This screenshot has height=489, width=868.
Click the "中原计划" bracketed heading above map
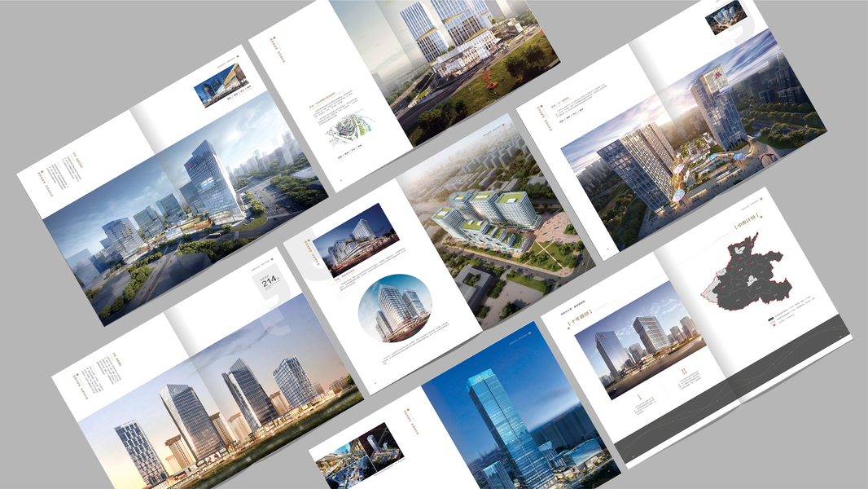(x=747, y=221)
